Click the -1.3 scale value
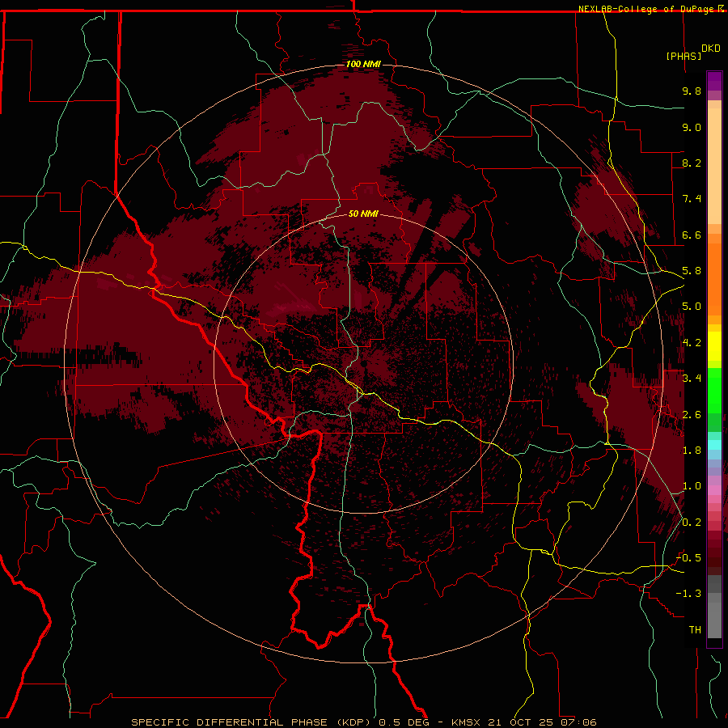The image size is (728, 728). pos(688,594)
